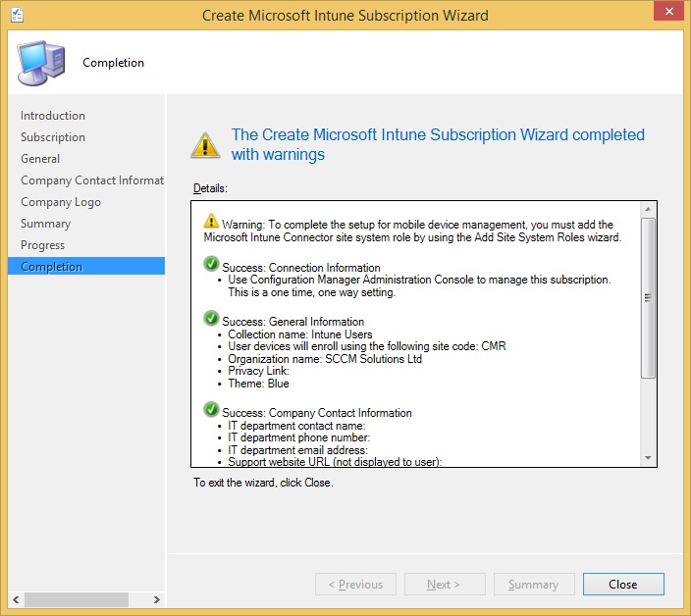Select the Summary step in sidebar

point(45,224)
